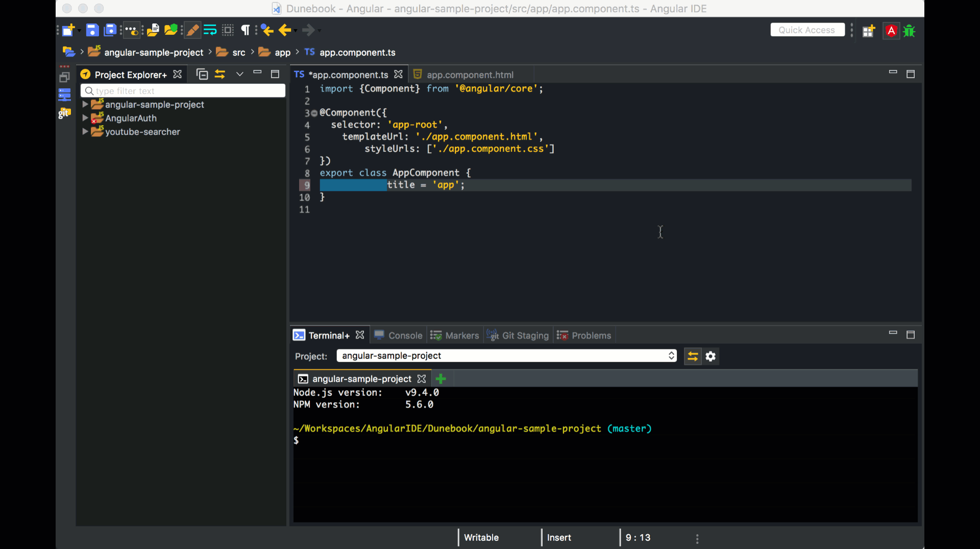Expand the angular-sample-project tree node
Screen dimensions: 980x549
85,104
